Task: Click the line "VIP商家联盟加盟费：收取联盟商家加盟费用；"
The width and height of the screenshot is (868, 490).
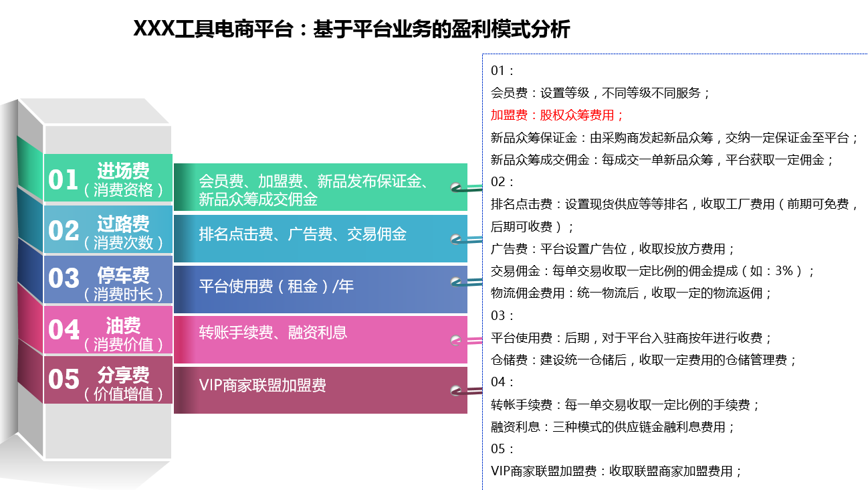Action: tap(617, 471)
